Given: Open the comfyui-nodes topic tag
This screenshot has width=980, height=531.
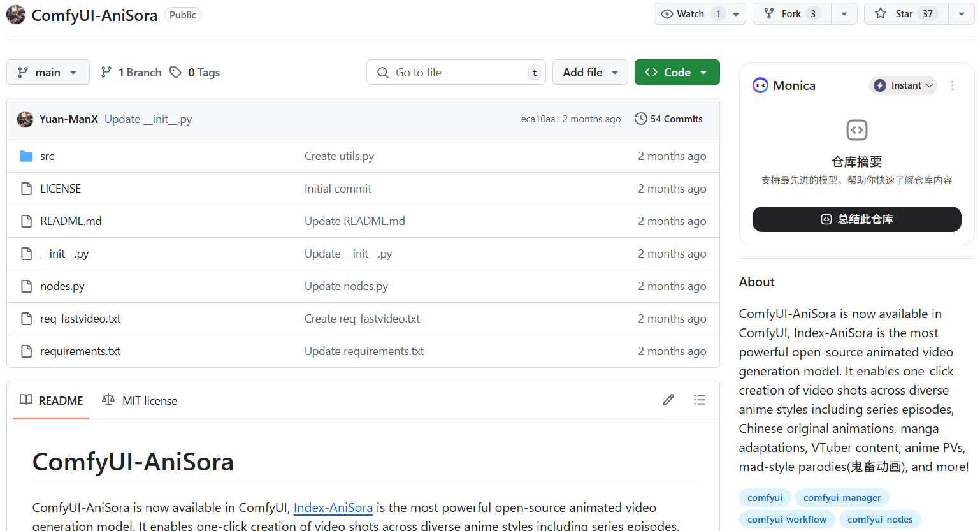Looking at the screenshot, I should coord(880,520).
